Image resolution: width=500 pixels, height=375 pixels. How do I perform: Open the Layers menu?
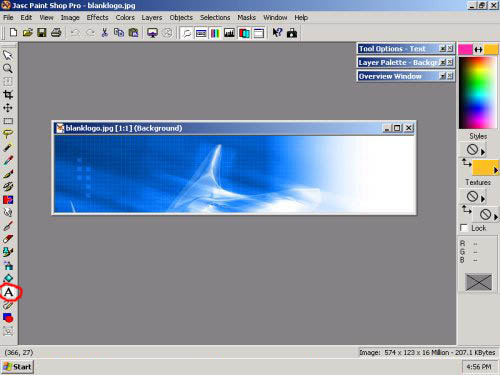(x=152, y=17)
